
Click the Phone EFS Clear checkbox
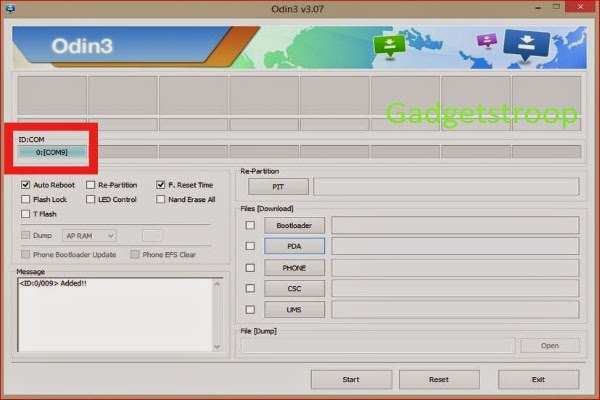pos(135,255)
